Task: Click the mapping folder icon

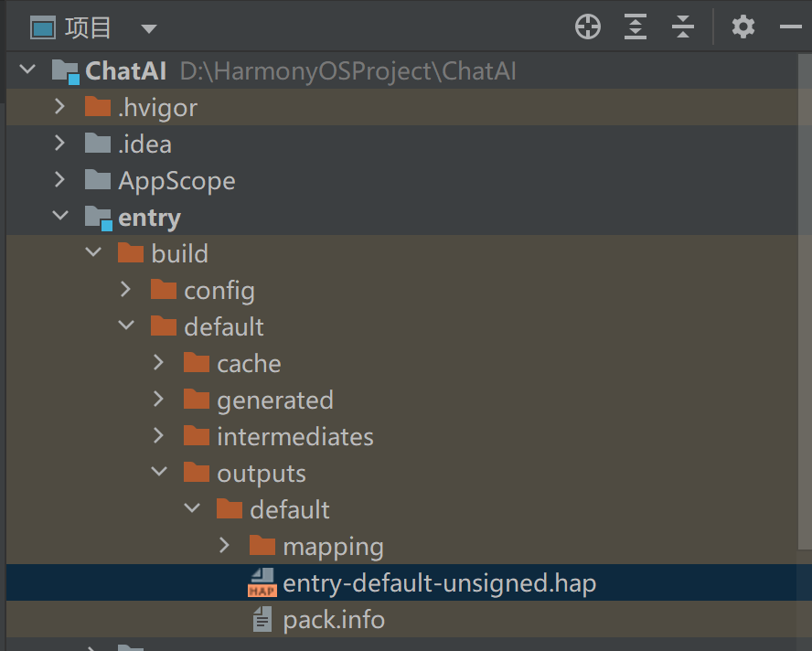Action: tap(262, 545)
